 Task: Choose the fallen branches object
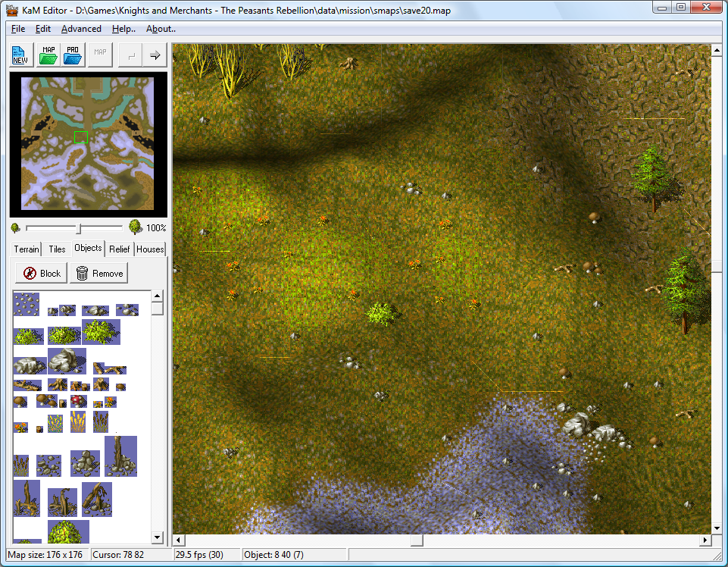coord(110,368)
